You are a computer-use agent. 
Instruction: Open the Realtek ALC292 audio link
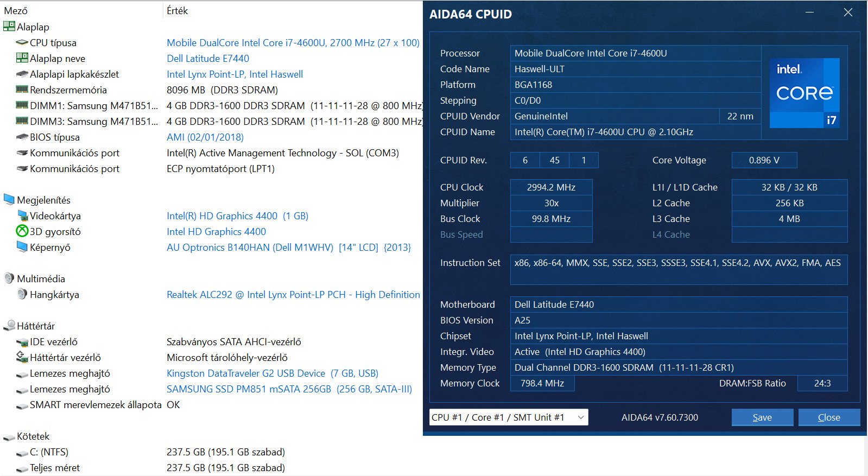[293, 294]
